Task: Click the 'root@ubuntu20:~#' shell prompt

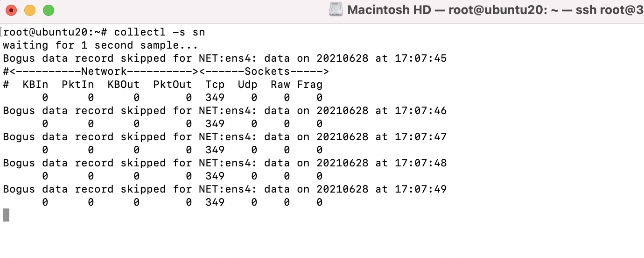Action: coord(55,32)
